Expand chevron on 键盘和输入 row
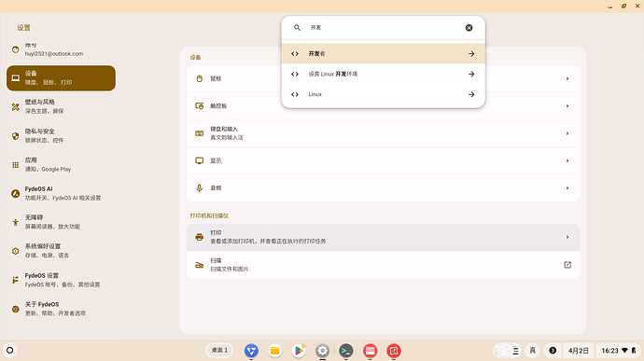This screenshot has height=361, width=644. coord(567,133)
